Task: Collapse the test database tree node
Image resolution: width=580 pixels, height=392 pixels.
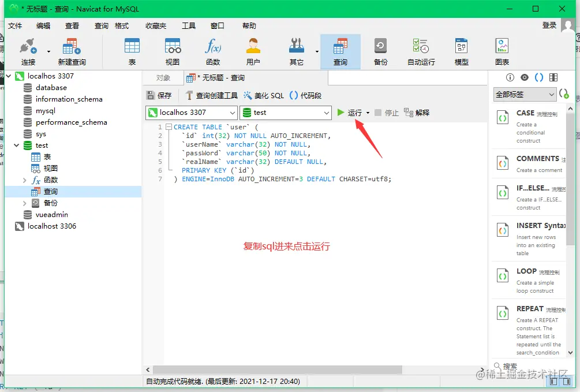Action: click(16, 145)
